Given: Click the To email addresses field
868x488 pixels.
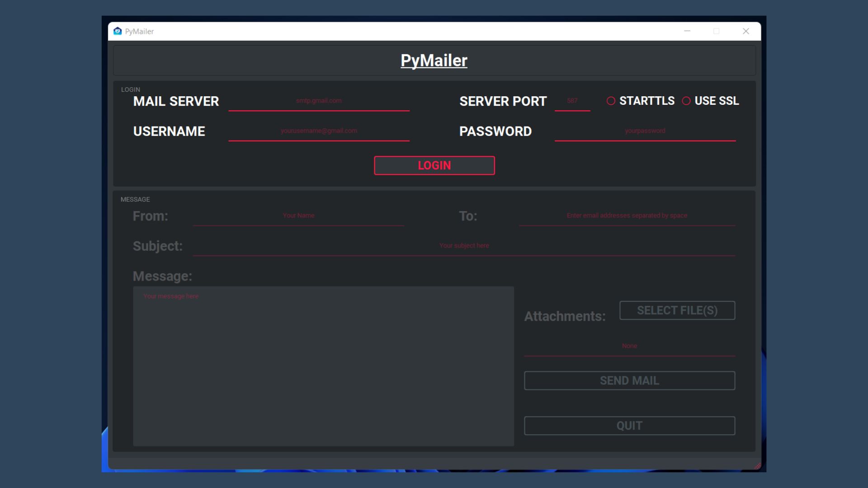Looking at the screenshot, I should 627,216.
